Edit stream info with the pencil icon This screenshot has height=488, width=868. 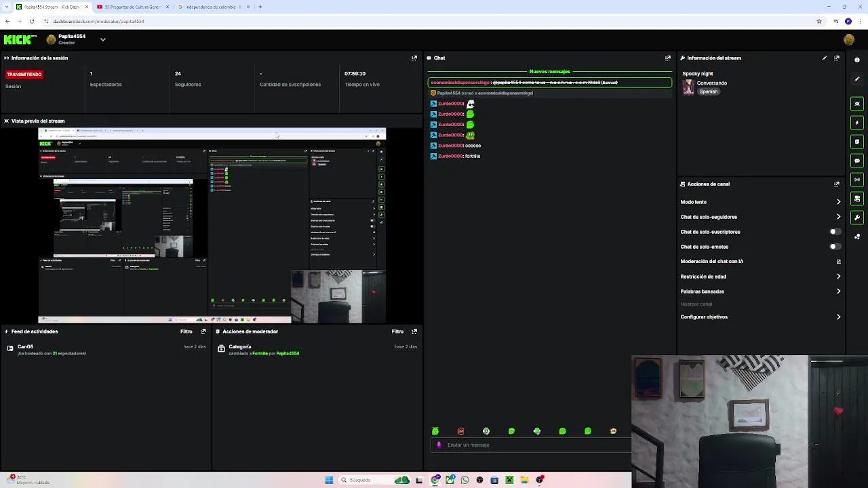coord(825,58)
